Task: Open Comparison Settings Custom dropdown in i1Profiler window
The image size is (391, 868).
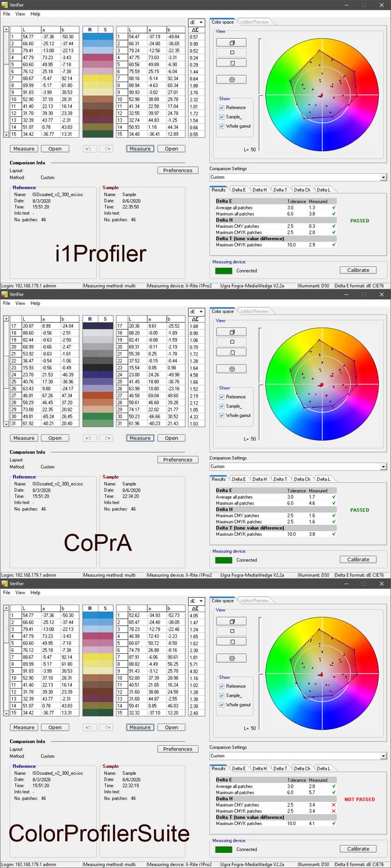Action: click(x=298, y=178)
